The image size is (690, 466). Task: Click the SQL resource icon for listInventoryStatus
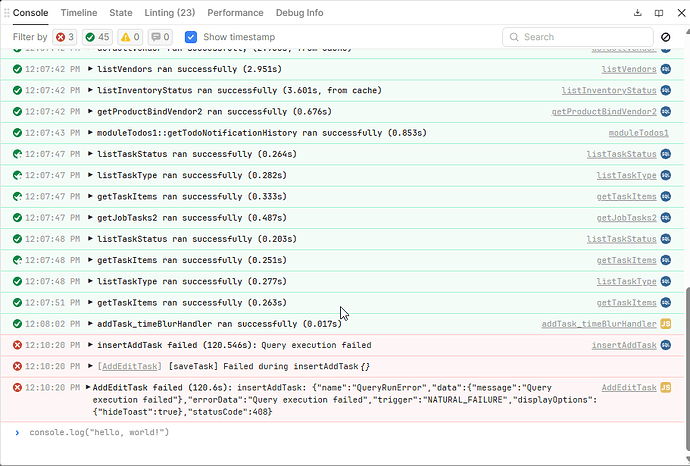tap(666, 90)
